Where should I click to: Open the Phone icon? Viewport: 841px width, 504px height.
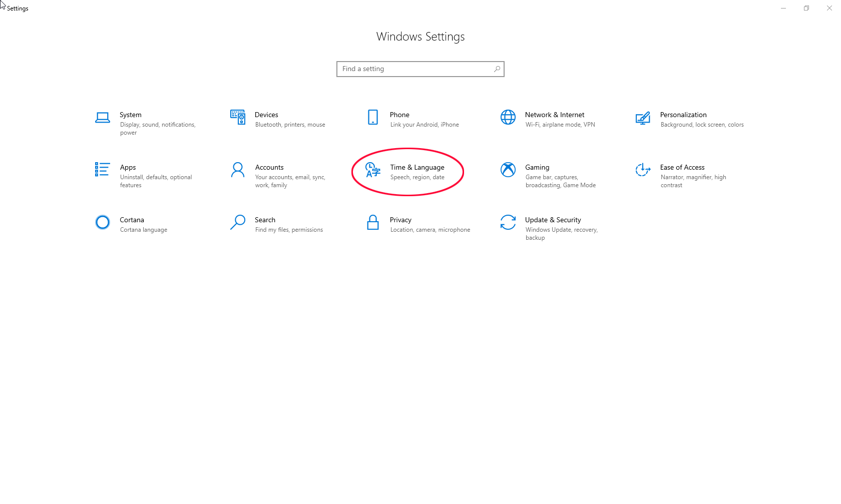[373, 117]
